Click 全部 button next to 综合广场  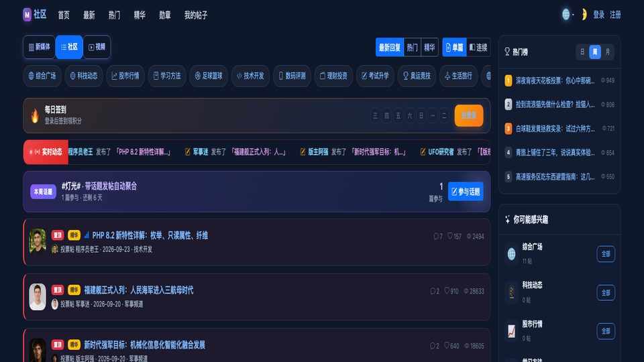[606, 254]
